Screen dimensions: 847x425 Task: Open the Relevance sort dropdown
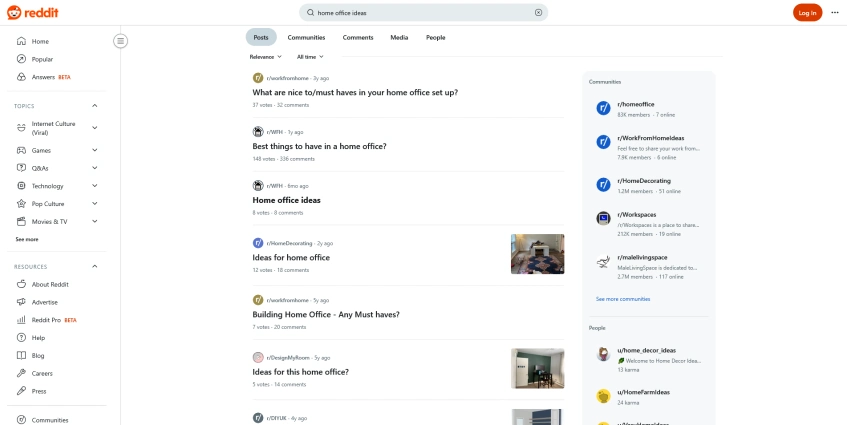(x=265, y=57)
